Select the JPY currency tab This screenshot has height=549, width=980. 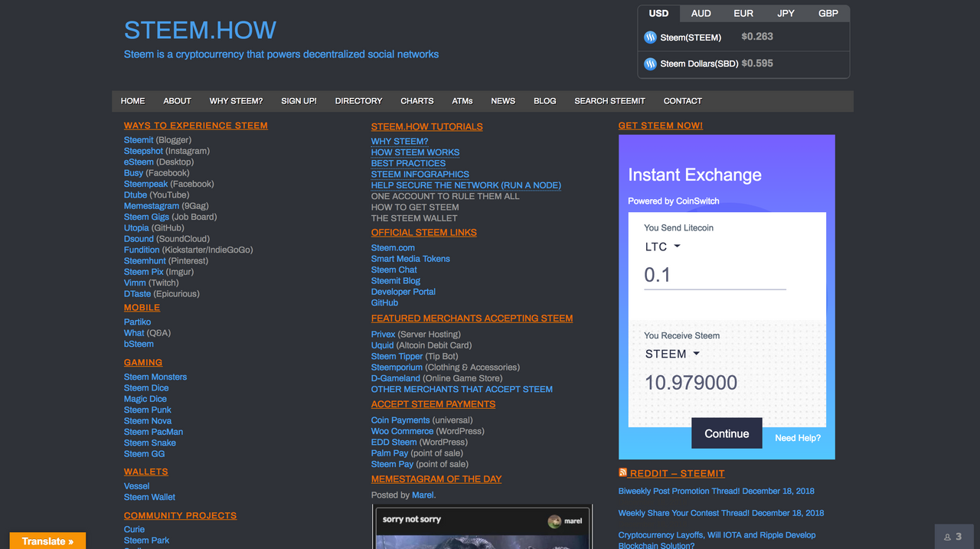786,13
